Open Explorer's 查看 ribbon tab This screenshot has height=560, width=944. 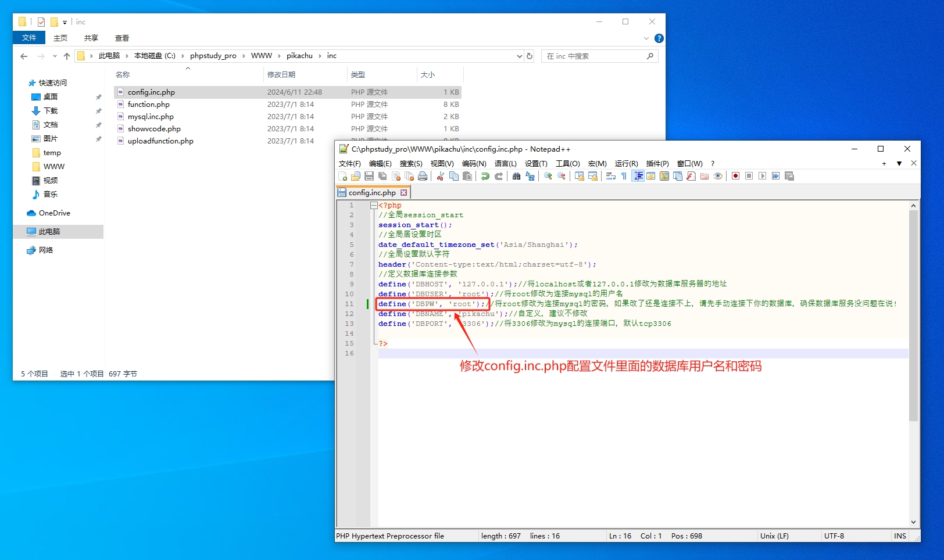coord(121,38)
